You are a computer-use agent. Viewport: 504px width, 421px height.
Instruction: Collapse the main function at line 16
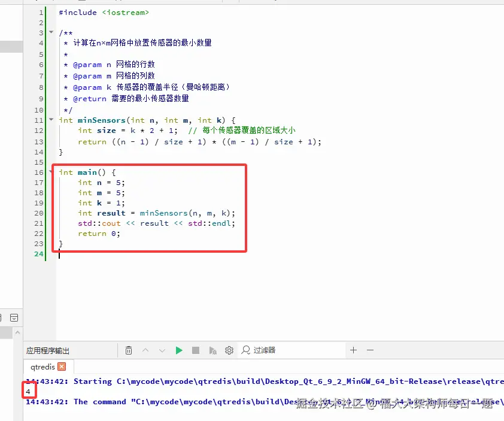tap(51, 171)
